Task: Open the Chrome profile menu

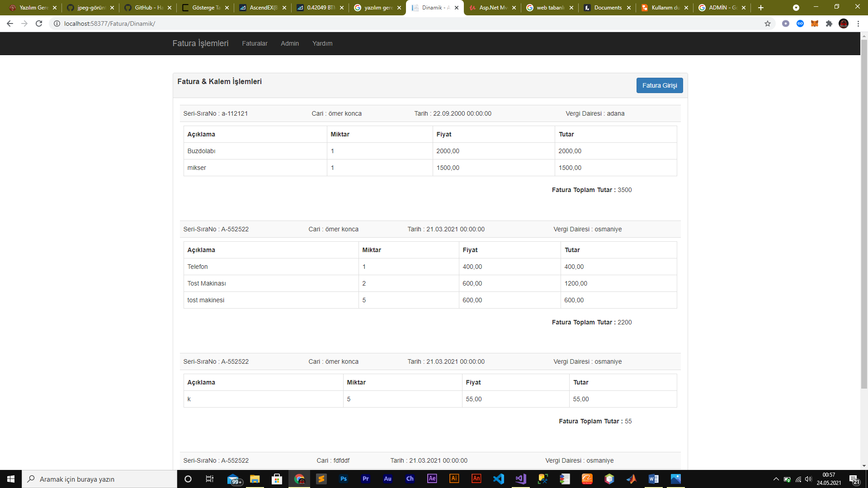Action: [844, 23]
